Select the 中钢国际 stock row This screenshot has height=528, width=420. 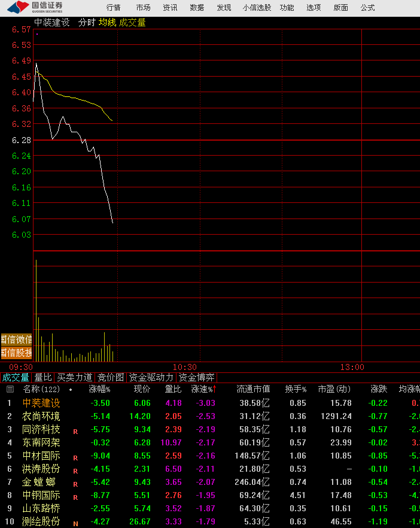pyautogui.click(x=210, y=495)
